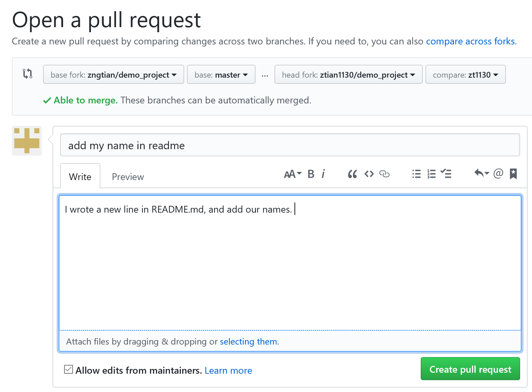Click Create pull request button
This screenshot has height=392, width=532.
[470, 369]
